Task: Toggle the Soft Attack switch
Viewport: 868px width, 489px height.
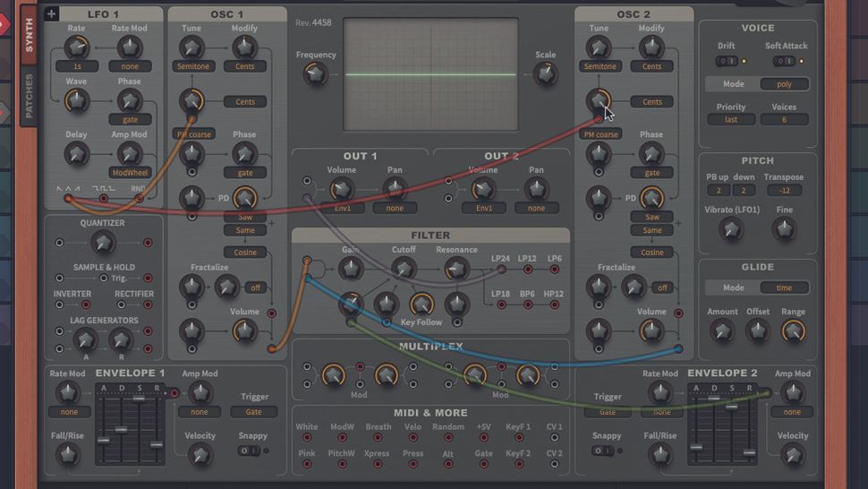Action: pos(784,61)
